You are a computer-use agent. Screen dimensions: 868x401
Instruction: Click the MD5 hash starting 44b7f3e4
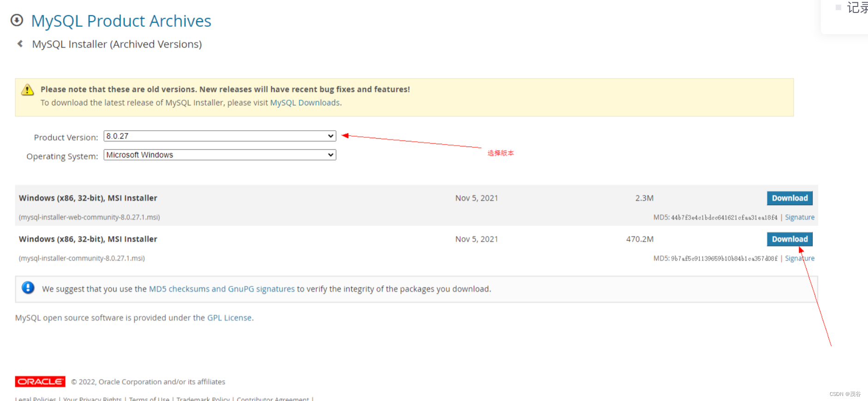click(x=724, y=218)
